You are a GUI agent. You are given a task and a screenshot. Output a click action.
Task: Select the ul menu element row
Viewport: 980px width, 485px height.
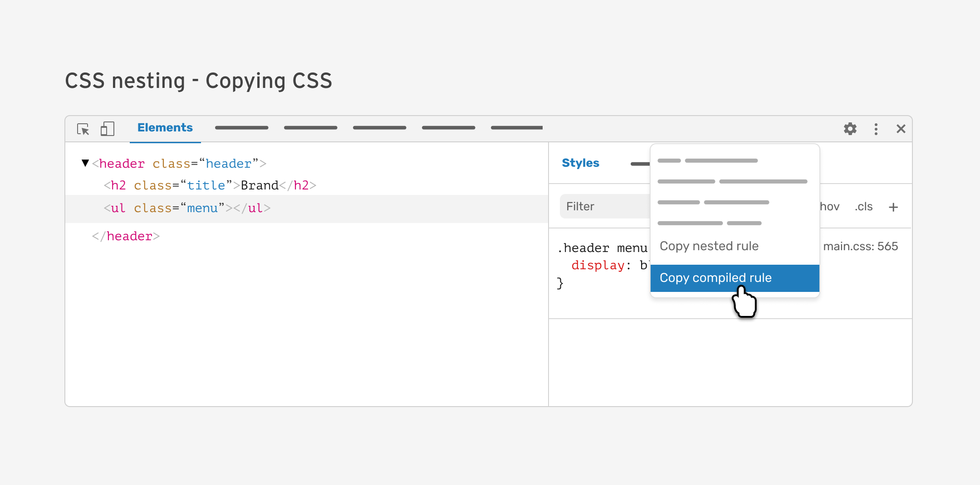click(187, 208)
